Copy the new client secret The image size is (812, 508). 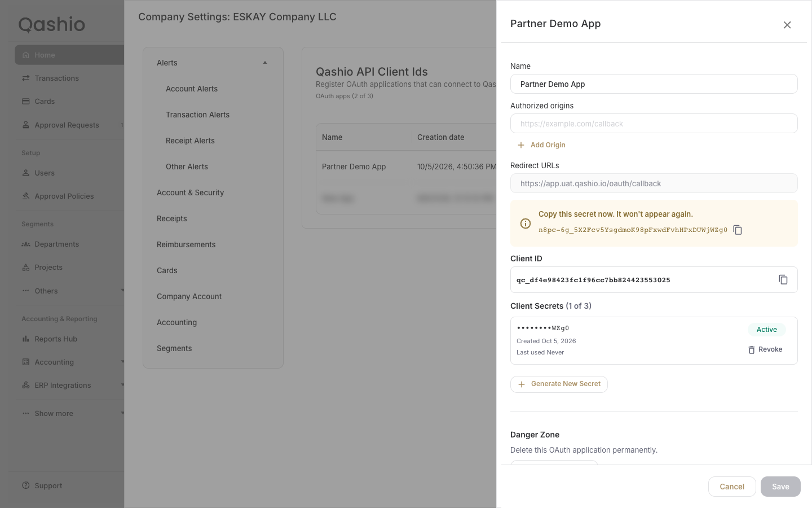(x=738, y=230)
